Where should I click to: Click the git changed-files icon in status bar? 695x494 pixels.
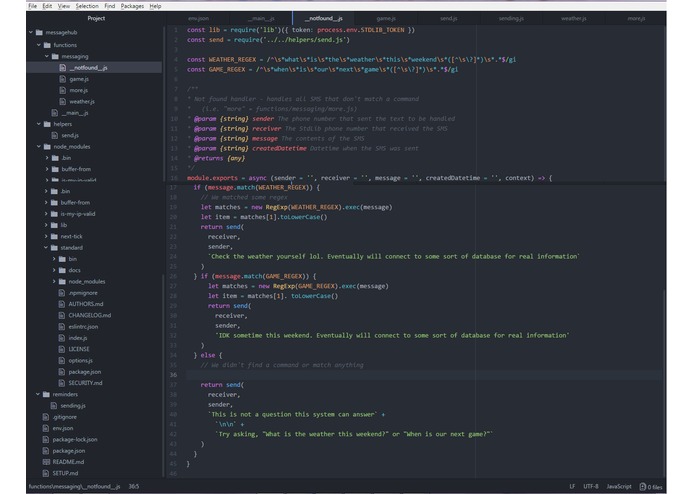643,486
